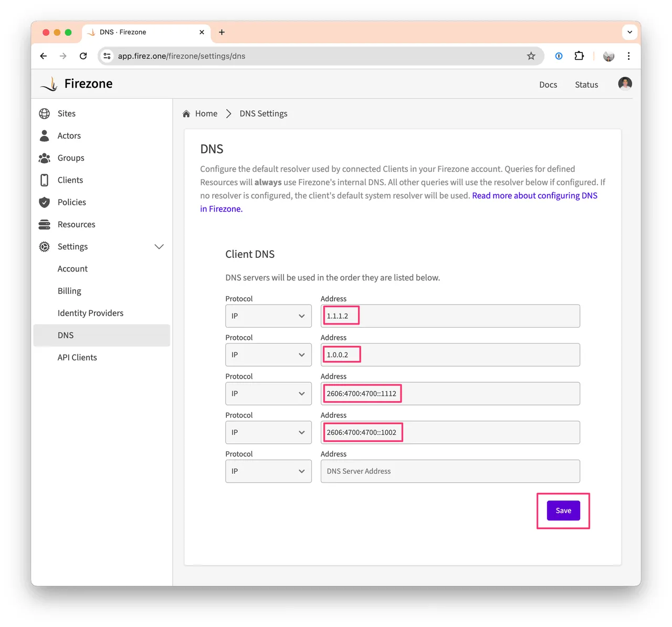Screen dimensions: 672x627
Task: Reload the page with the refresh icon
Action: (x=83, y=56)
